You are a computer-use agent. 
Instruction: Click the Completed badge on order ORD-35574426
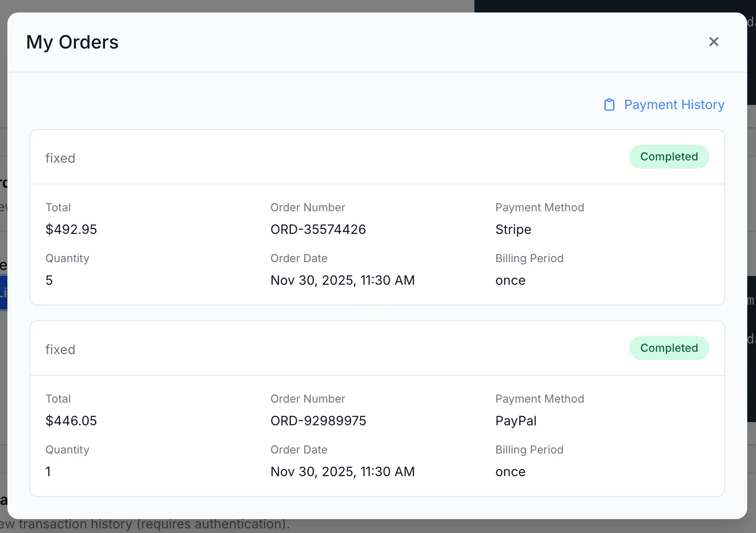pos(669,157)
